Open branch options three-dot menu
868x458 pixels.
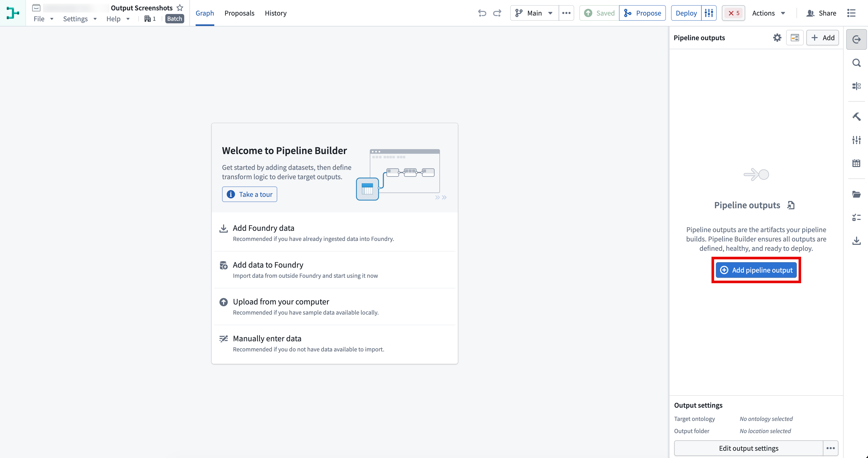point(566,13)
